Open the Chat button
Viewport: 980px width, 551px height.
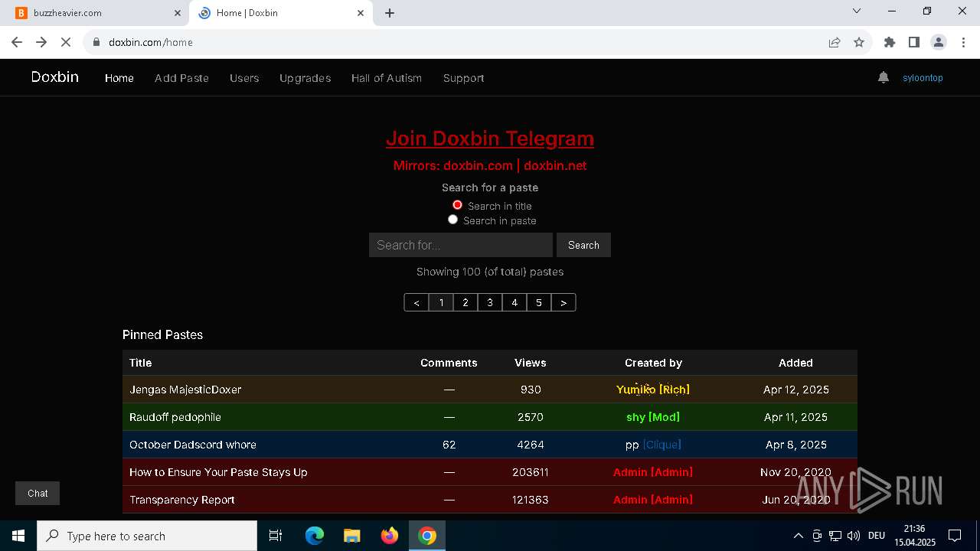(x=38, y=494)
